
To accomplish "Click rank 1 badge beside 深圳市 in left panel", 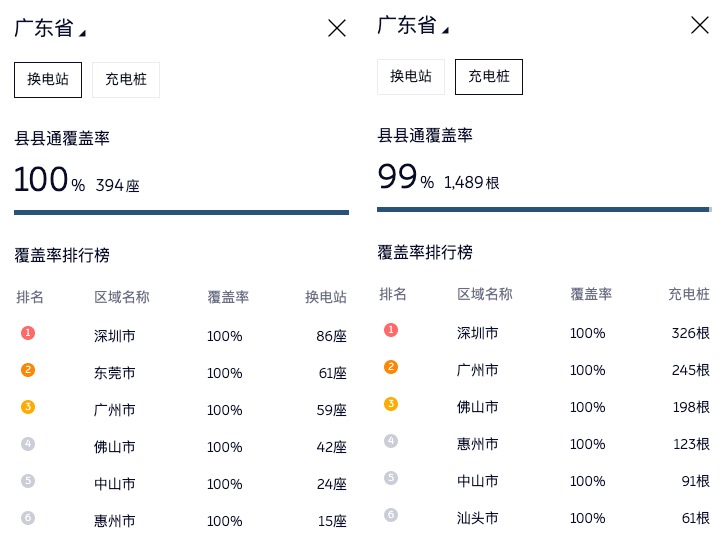I will click(x=28, y=333).
